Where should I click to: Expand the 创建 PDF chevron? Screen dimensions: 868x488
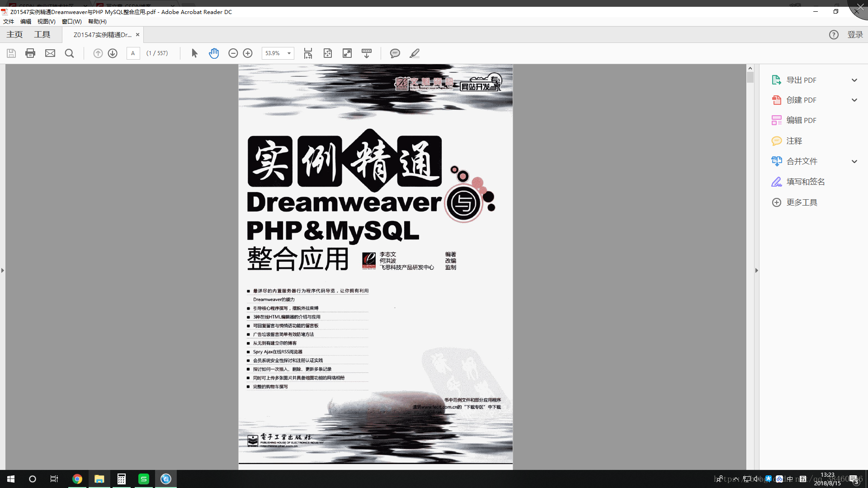pos(854,100)
